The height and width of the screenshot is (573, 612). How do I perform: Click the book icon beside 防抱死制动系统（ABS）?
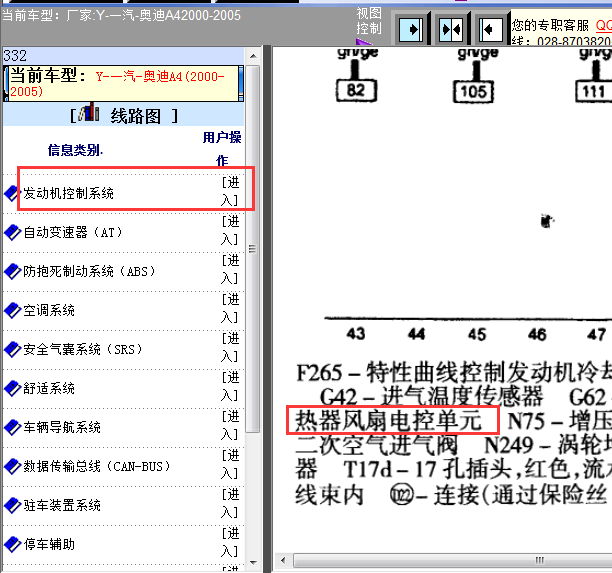coord(12,271)
